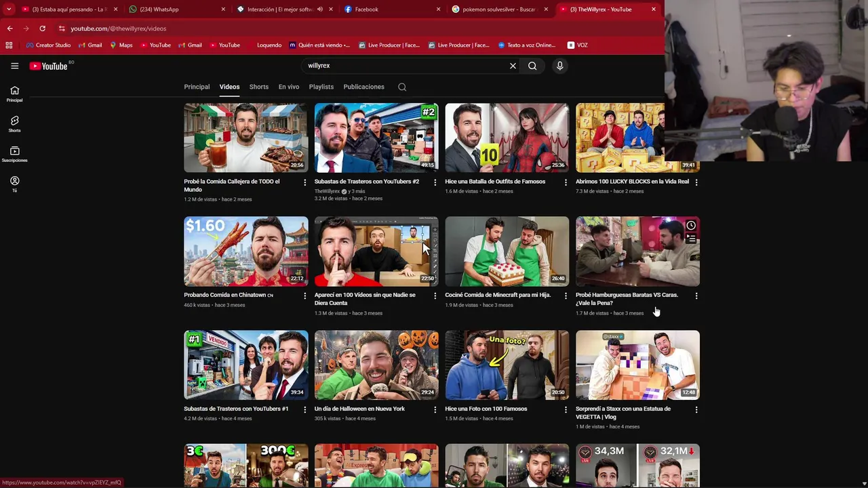Open options for Aparecí en 100 Videos
The height and width of the screenshot is (488, 868).
(x=435, y=296)
